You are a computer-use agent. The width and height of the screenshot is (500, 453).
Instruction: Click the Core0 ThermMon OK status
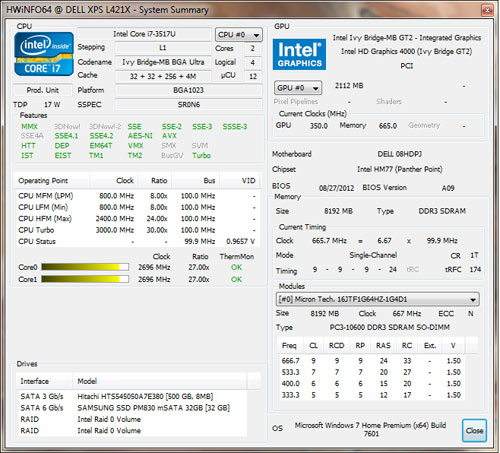tap(236, 267)
